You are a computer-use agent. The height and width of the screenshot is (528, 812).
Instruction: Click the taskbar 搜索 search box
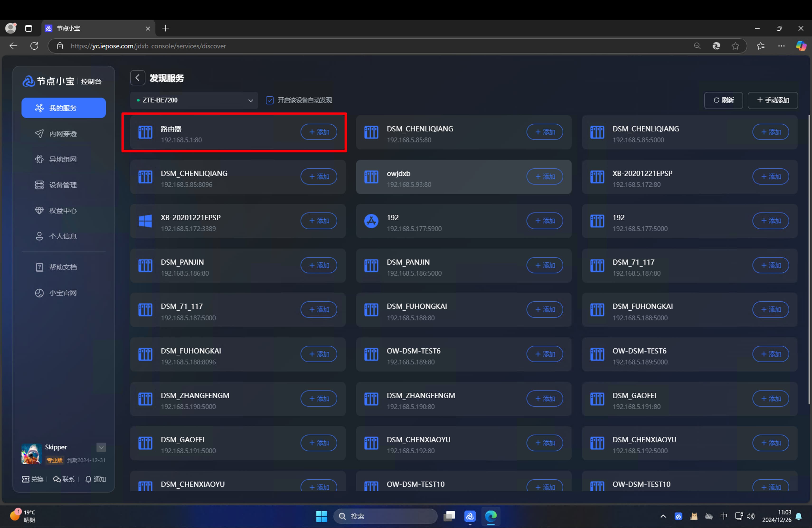tap(385, 516)
